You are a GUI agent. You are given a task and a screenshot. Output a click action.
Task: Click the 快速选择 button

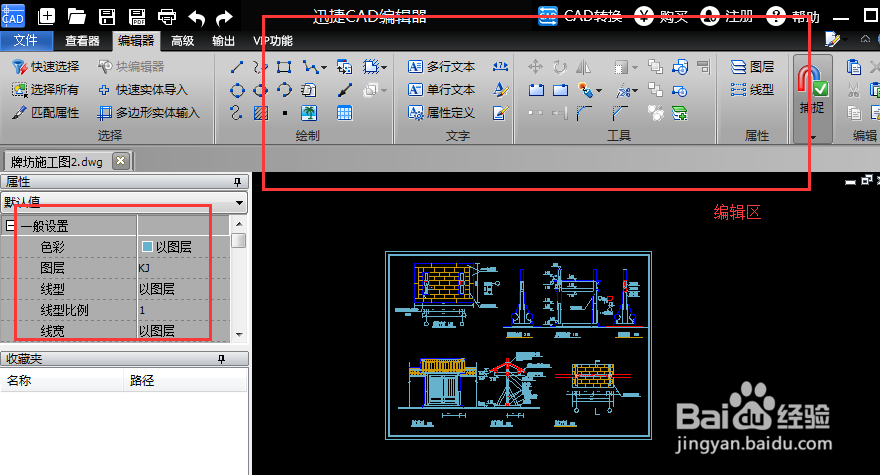pos(46,67)
